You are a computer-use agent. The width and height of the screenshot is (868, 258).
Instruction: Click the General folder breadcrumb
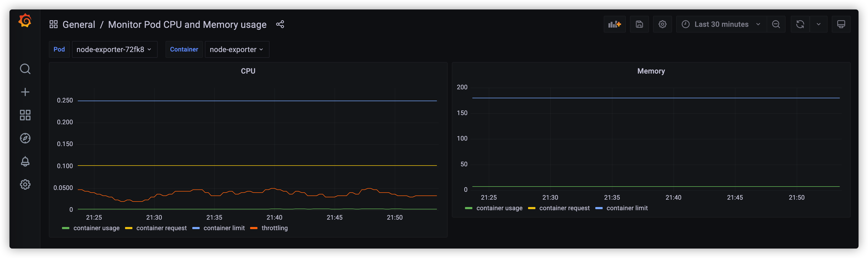[x=79, y=25]
